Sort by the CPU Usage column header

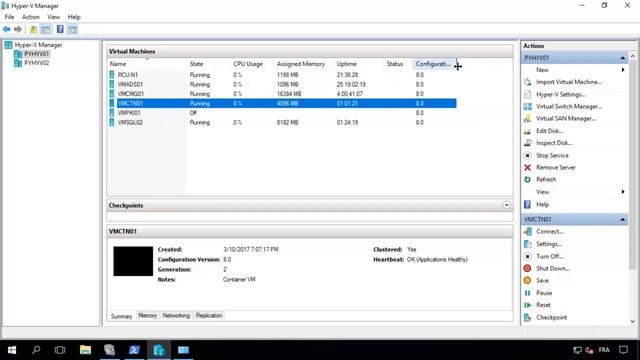[252, 64]
